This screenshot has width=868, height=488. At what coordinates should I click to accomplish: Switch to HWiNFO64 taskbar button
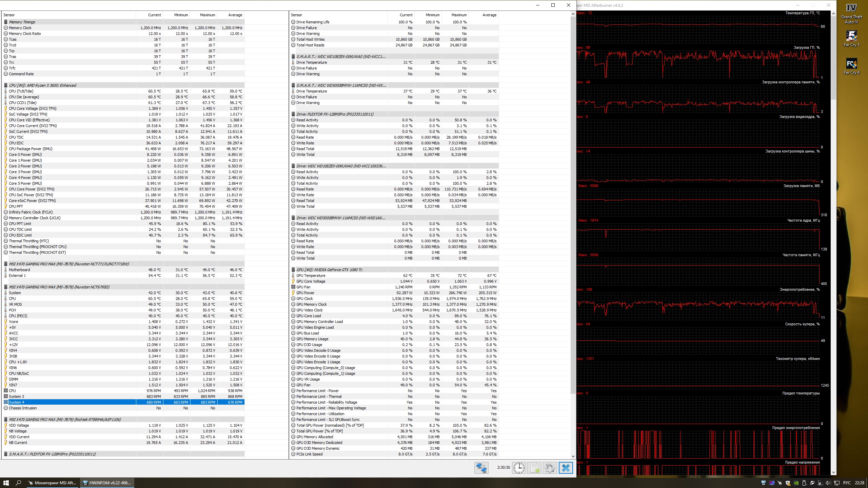(x=107, y=483)
